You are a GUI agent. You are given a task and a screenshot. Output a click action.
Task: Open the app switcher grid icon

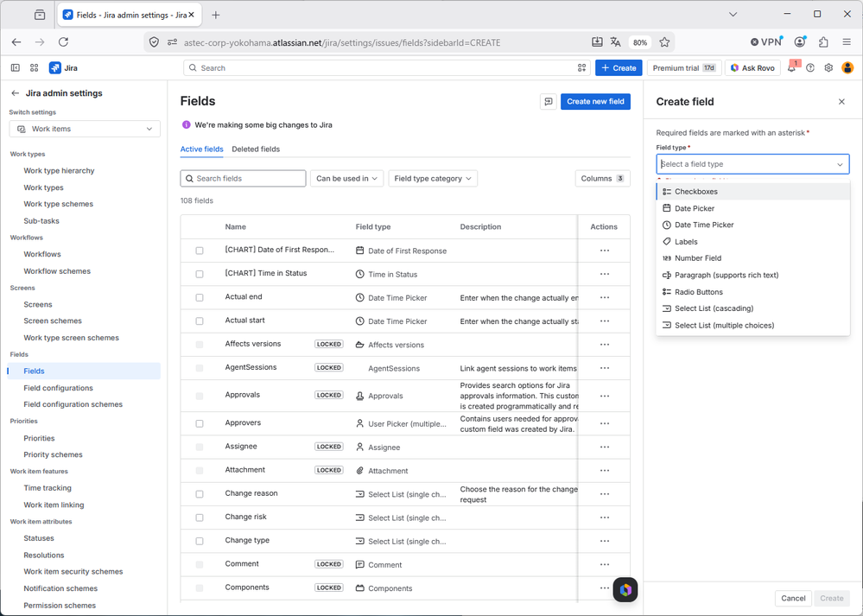click(x=35, y=68)
